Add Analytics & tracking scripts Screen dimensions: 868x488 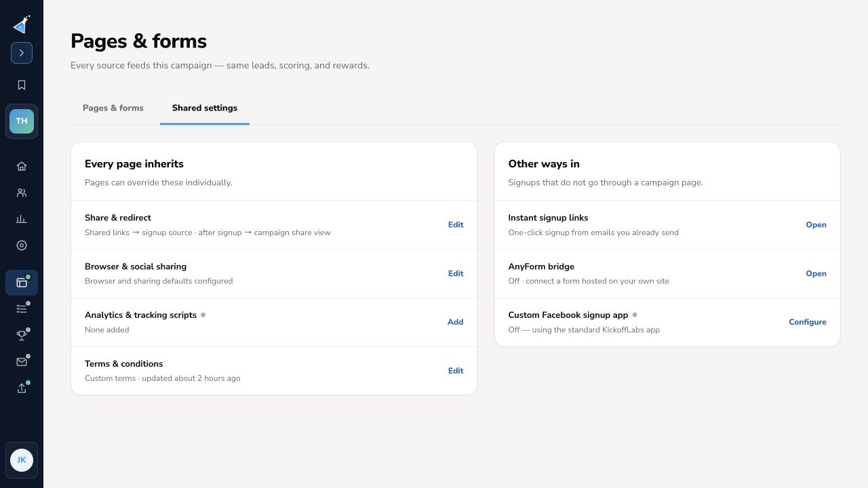pyautogui.click(x=456, y=323)
